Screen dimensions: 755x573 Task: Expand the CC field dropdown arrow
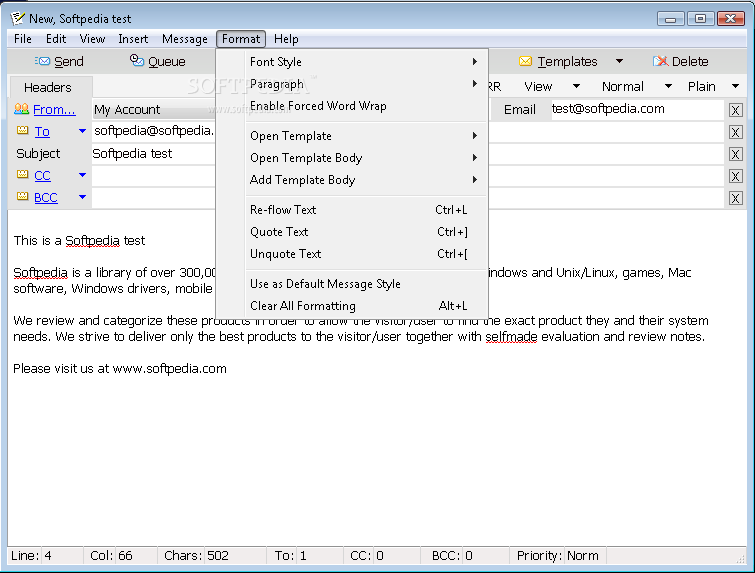pyautogui.click(x=82, y=175)
